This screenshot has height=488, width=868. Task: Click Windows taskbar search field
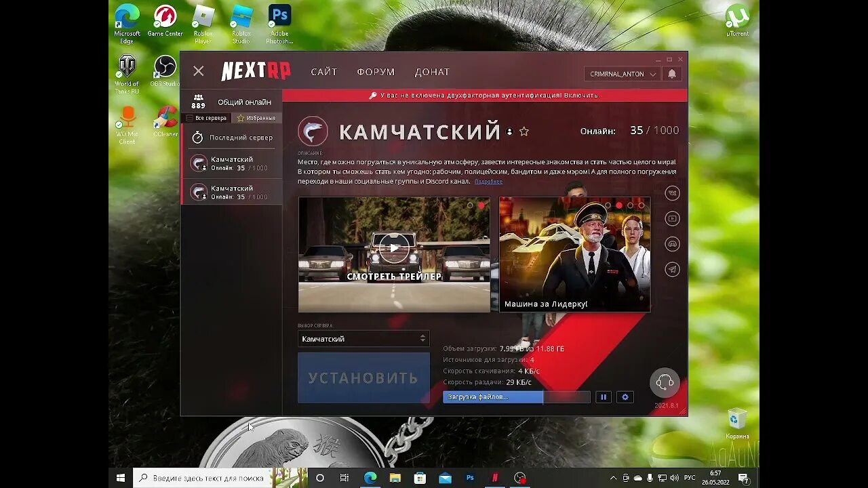pos(203,478)
